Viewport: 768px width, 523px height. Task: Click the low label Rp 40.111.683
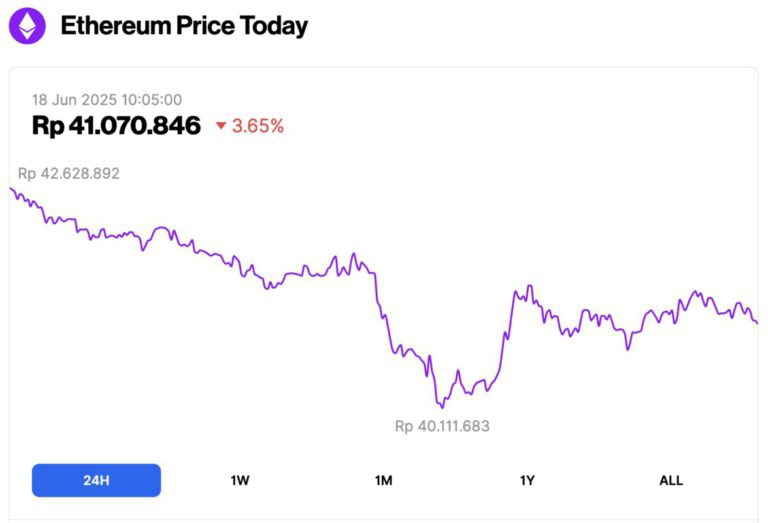442,426
